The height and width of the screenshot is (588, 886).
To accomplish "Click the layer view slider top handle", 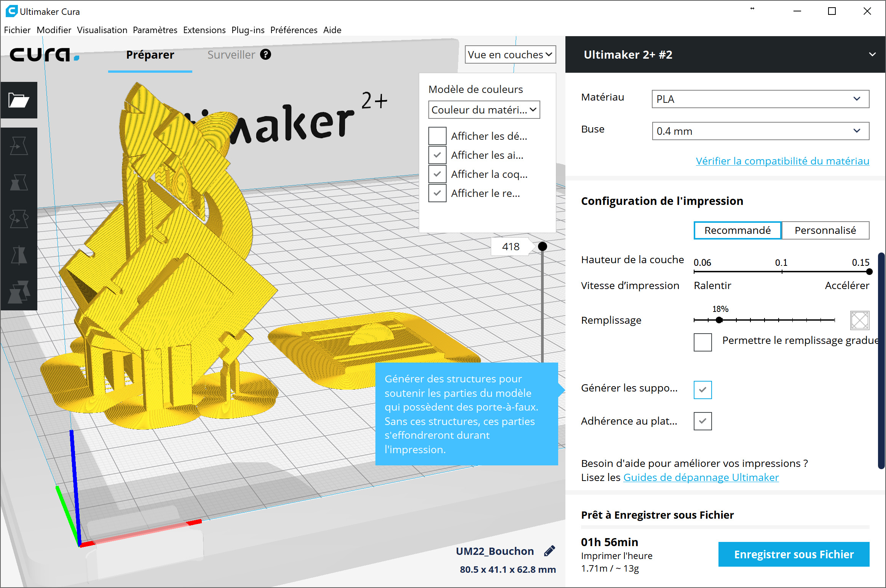I will pyautogui.click(x=543, y=246).
